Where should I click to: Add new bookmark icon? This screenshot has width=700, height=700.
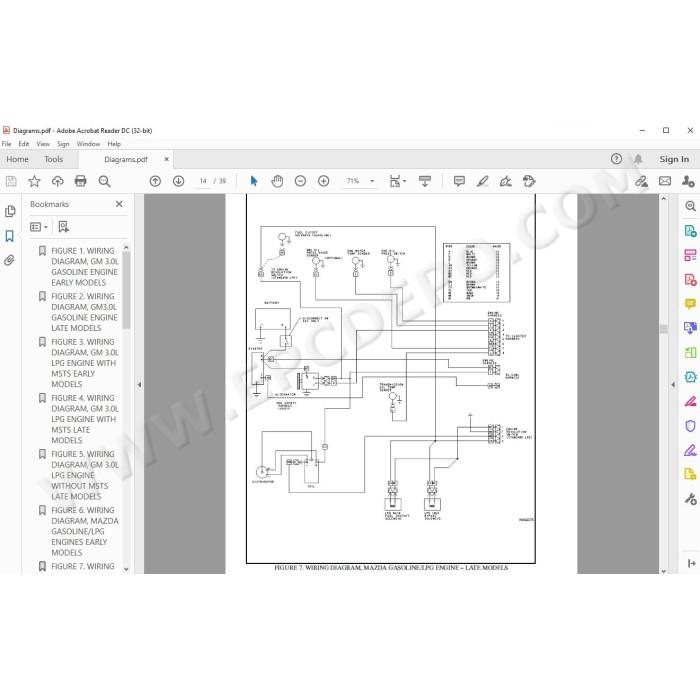pyautogui.click(x=63, y=227)
